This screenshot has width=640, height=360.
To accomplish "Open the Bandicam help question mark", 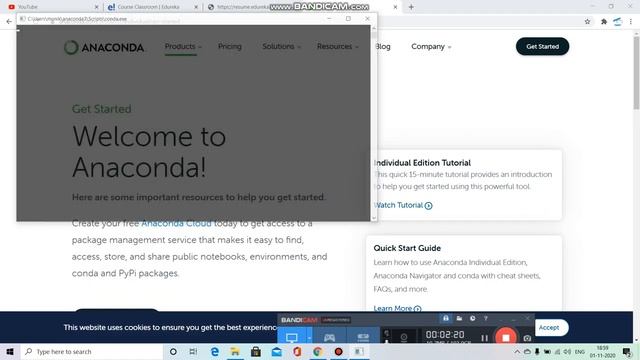I will pyautogui.click(x=486, y=318).
